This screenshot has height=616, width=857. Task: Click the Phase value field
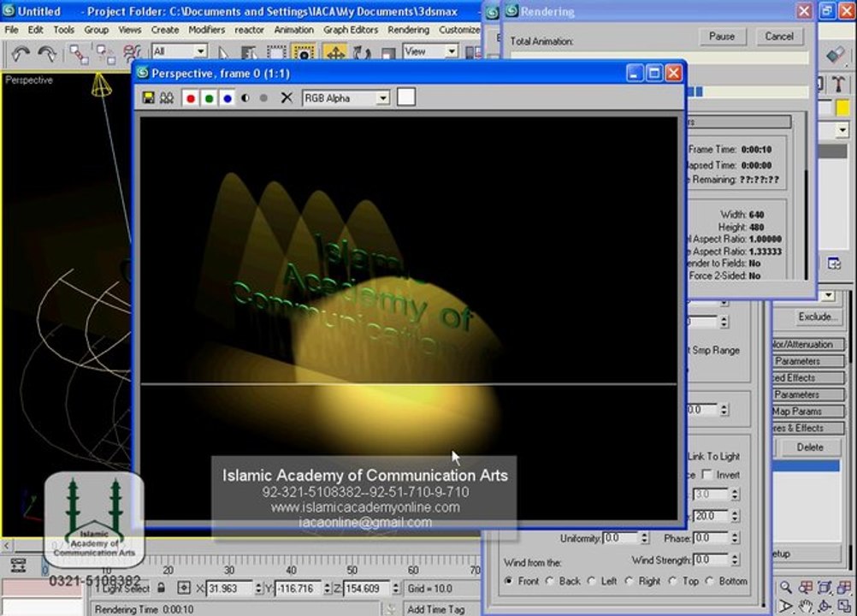click(711, 538)
